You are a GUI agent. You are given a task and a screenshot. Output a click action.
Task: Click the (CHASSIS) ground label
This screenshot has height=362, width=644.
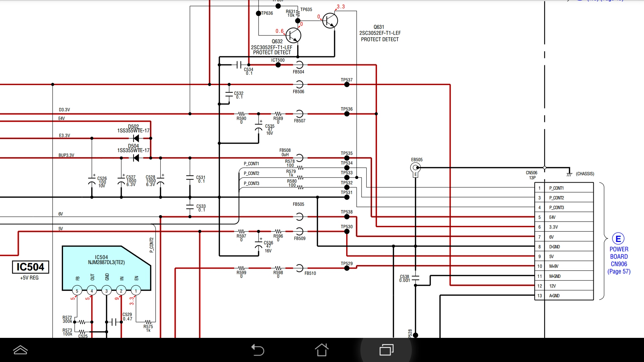coord(585,174)
